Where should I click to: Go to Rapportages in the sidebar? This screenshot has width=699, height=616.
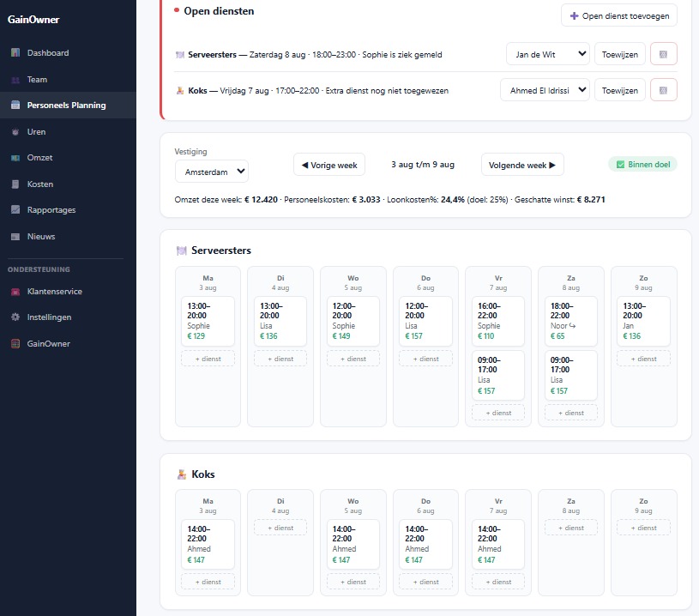[69, 209]
